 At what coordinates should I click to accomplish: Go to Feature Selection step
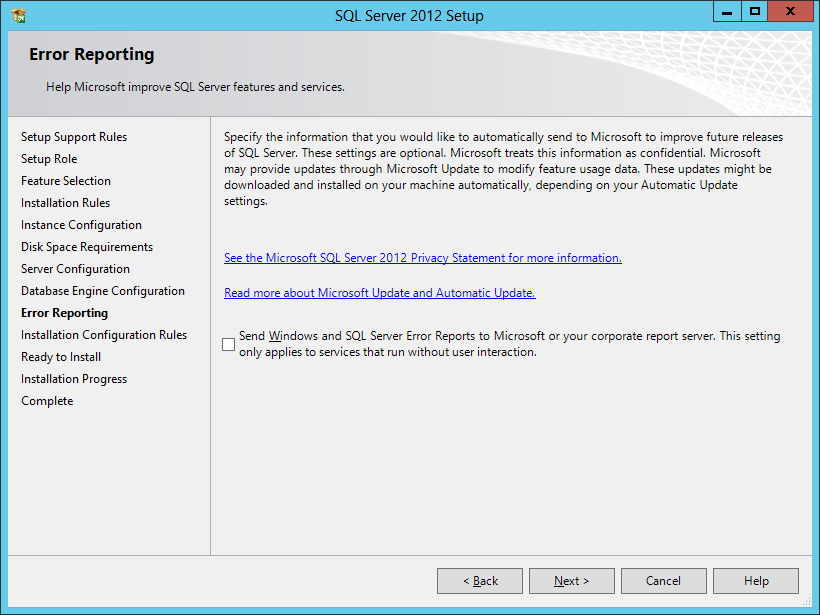(66, 181)
